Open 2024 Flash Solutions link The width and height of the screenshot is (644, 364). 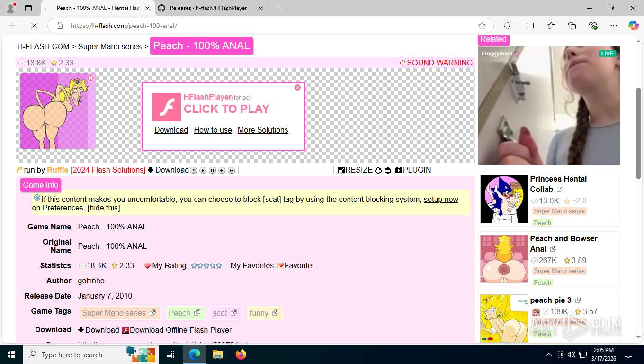point(108,170)
